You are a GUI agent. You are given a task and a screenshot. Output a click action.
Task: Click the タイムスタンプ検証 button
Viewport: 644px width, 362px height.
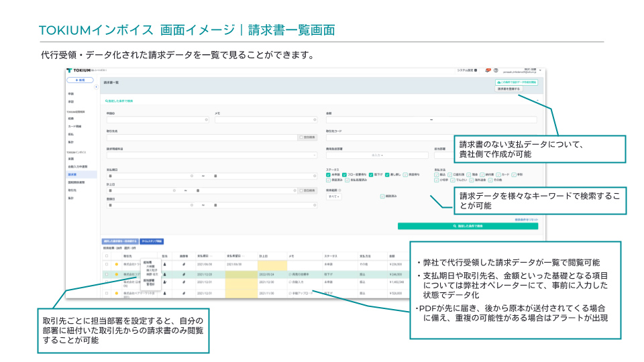pyautogui.click(x=152, y=241)
